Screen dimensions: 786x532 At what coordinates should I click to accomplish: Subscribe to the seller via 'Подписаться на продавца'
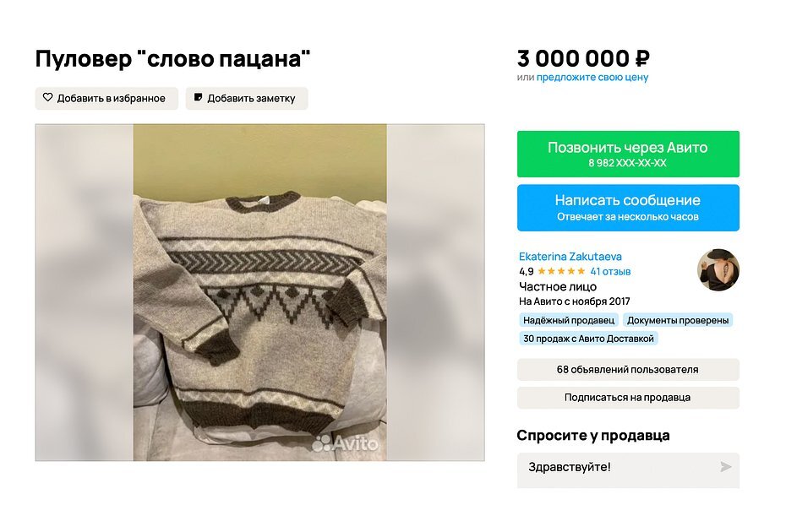point(627,398)
